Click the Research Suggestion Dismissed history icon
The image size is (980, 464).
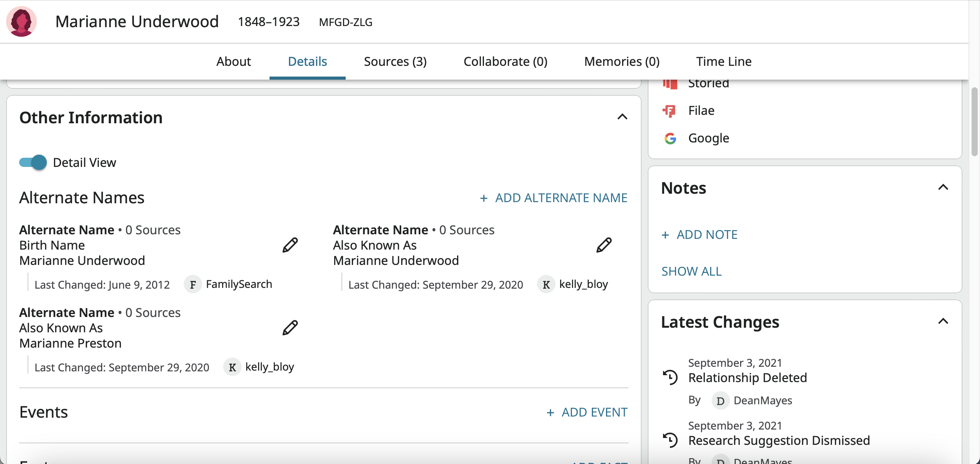[x=670, y=440]
